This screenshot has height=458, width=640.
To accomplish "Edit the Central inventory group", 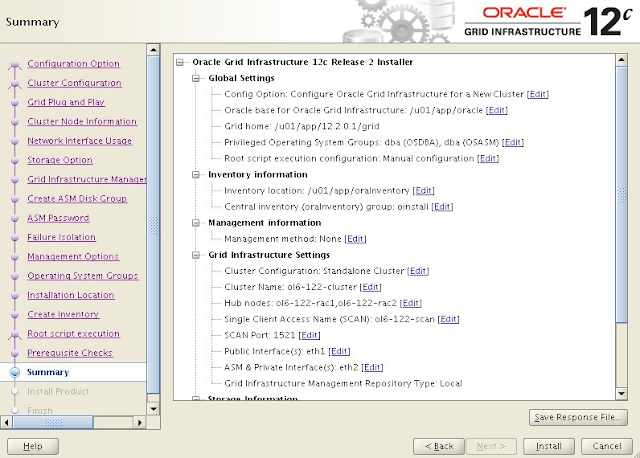I will click(442, 207).
